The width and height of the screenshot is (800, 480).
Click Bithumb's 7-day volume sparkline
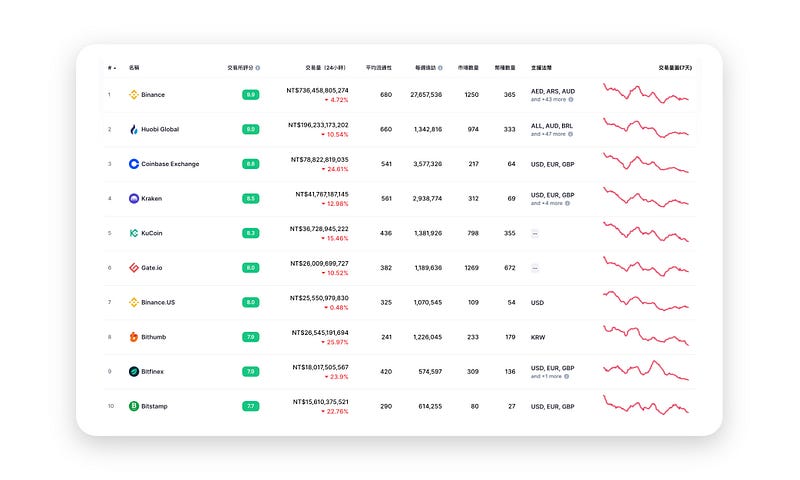(x=646, y=335)
